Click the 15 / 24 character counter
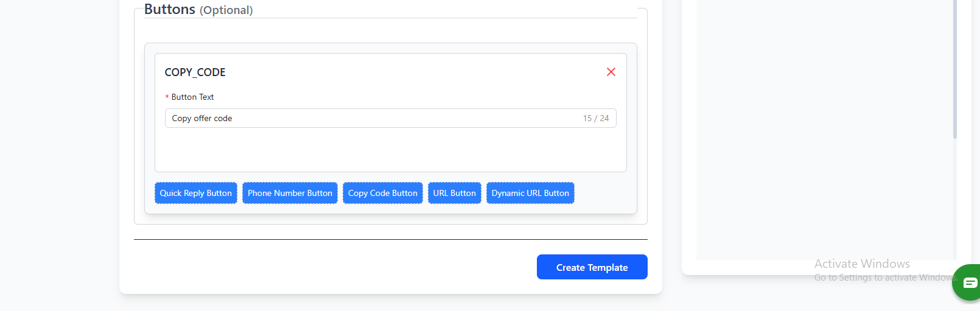The width and height of the screenshot is (980, 311). point(595,118)
